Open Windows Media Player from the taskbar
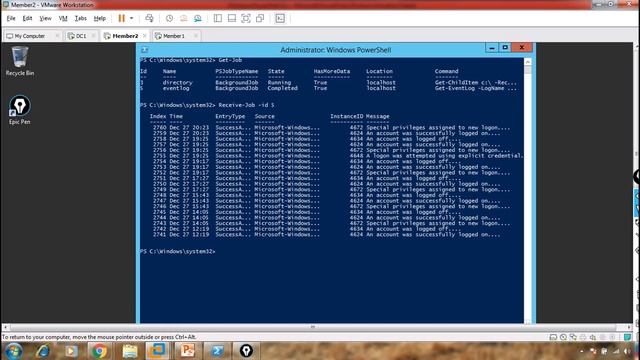The height and width of the screenshot is (360, 640). (x=71, y=351)
